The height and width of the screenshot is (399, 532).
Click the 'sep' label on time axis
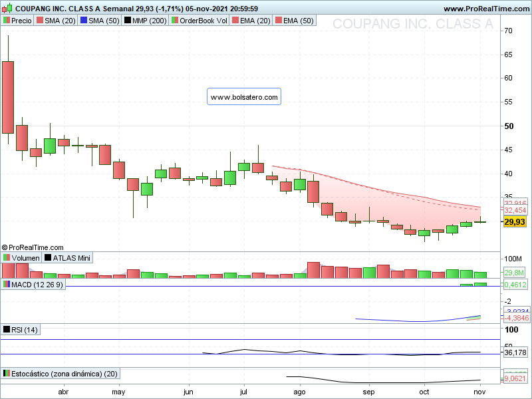(x=368, y=392)
